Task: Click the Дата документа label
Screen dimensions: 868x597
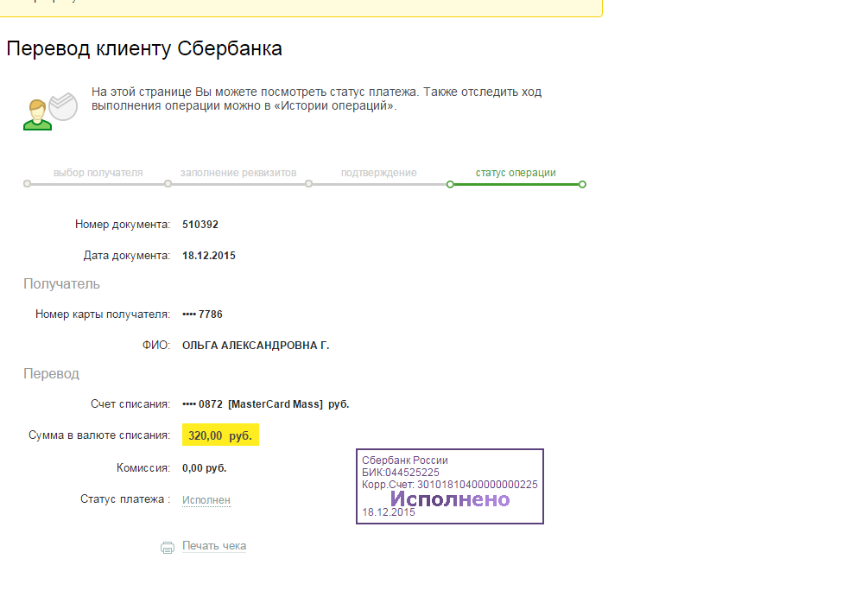Action: (x=127, y=256)
